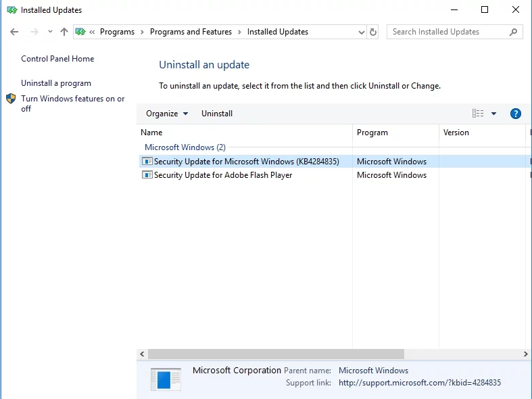This screenshot has width=532, height=399.
Task: Click the Refresh button in address bar
Action: (x=373, y=32)
